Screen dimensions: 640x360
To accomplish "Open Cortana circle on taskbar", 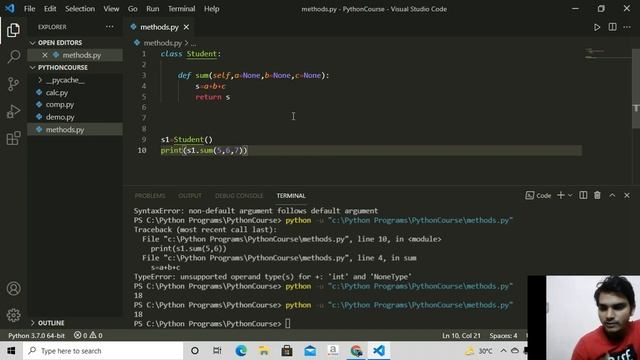I will tap(195, 351).
